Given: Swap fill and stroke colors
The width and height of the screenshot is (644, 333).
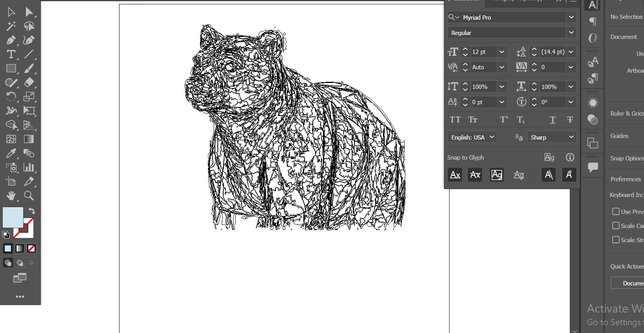Looking at the screenshot, I should point(32,211).
